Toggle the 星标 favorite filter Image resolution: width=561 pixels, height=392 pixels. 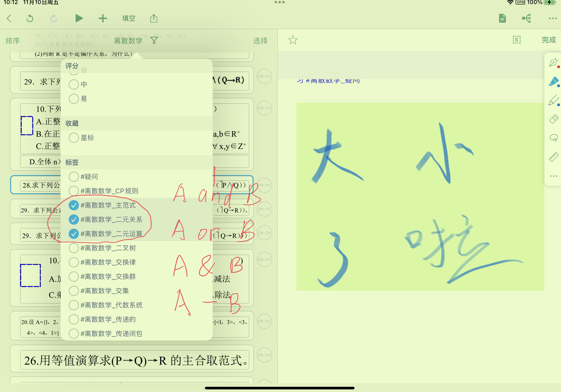[74, 138]
